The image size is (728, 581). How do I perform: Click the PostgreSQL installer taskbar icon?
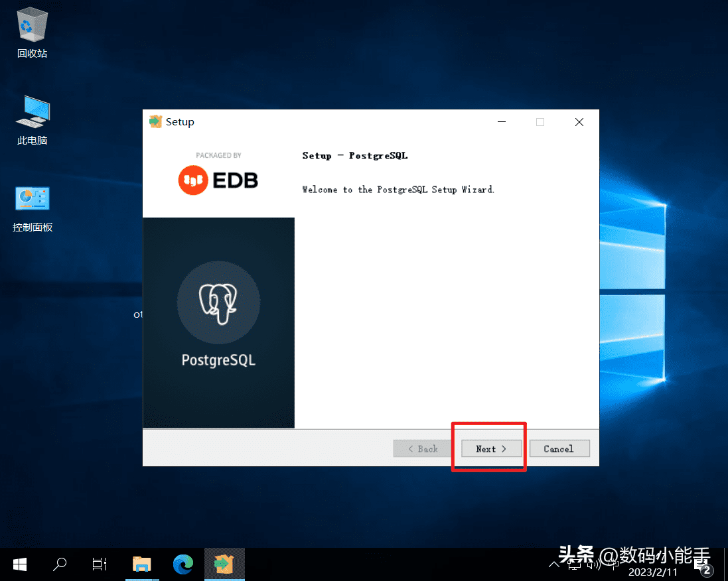click(x=224, y=564)
